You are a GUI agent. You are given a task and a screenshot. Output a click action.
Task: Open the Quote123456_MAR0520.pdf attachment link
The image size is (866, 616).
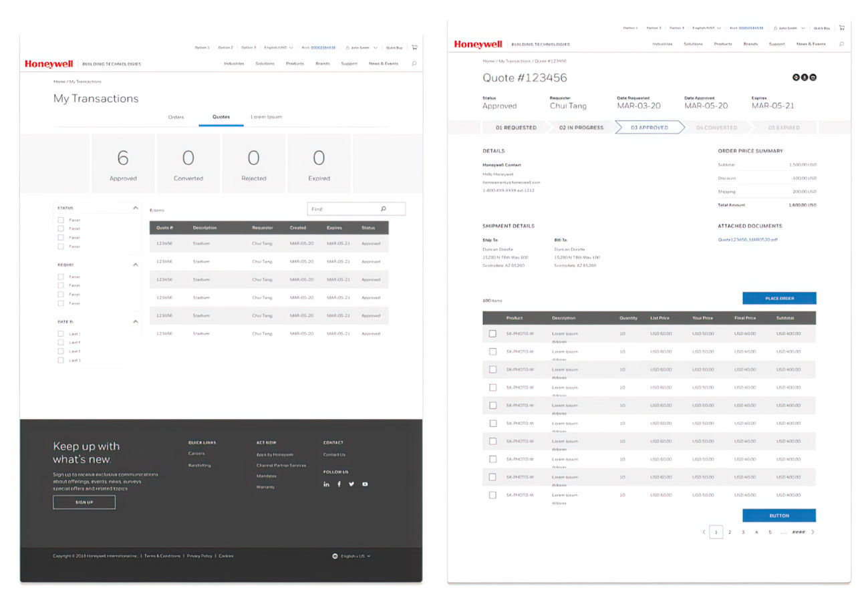coord(748,239)
